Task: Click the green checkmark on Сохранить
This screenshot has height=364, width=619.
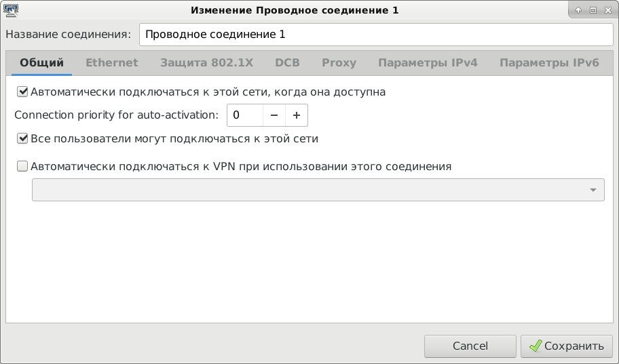Action: click(x=536, y=346)
